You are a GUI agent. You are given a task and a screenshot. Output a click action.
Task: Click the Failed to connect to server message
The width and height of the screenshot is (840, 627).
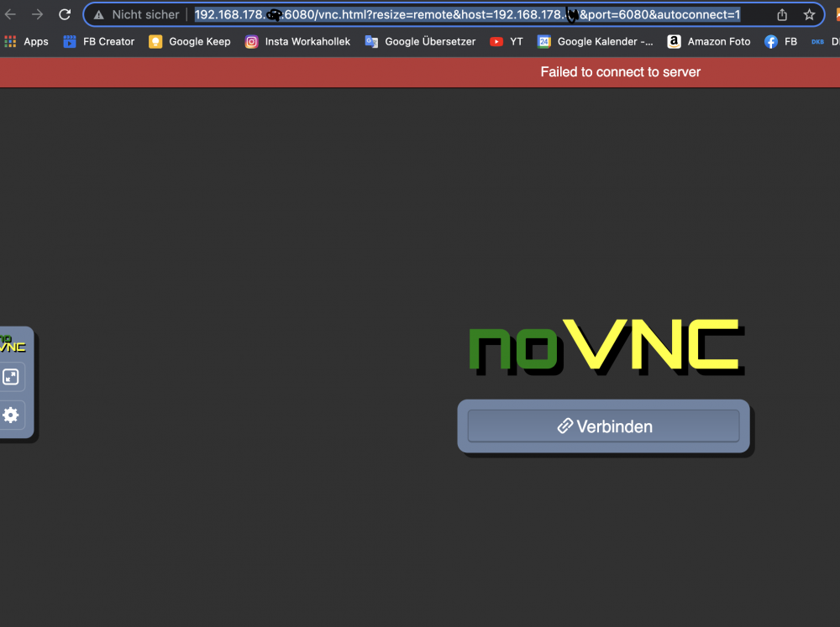point(621,71)
